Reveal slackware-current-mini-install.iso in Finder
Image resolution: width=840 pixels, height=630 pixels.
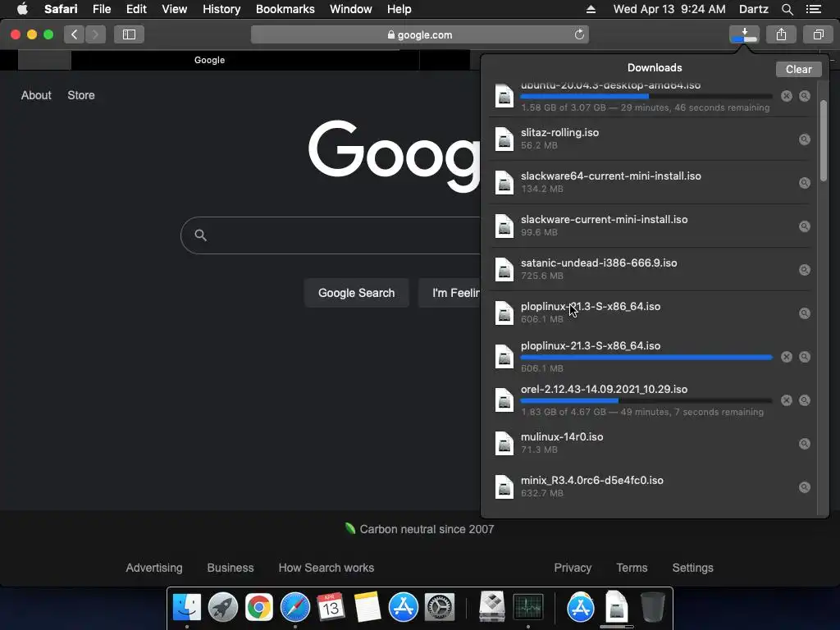[x=805, y=226]
